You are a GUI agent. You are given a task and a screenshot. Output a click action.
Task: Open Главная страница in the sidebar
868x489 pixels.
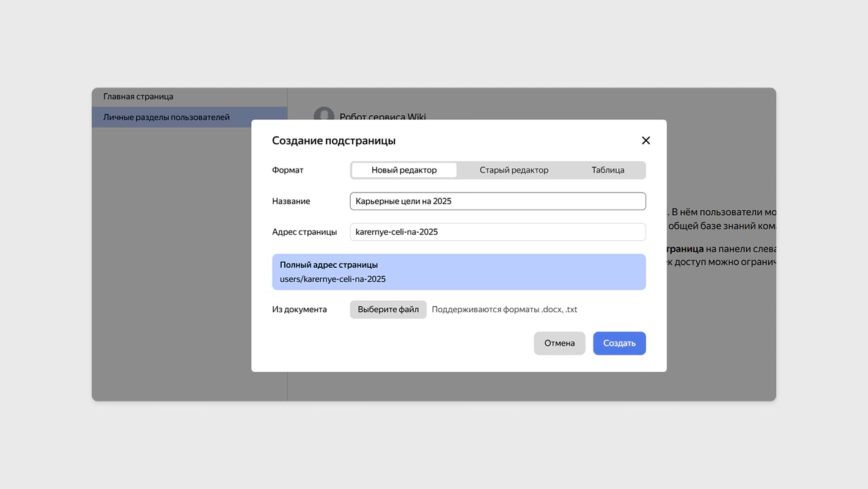138,97
